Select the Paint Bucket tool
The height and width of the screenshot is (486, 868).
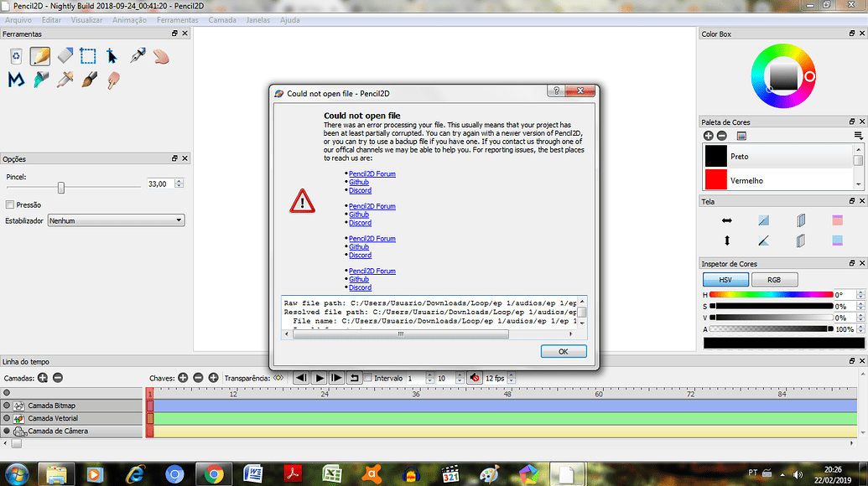40,80
